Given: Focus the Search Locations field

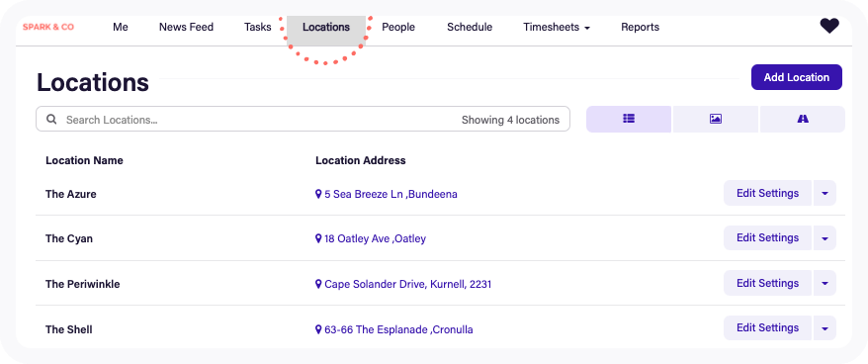Looking at the screenshot, I should coord(303,119).
